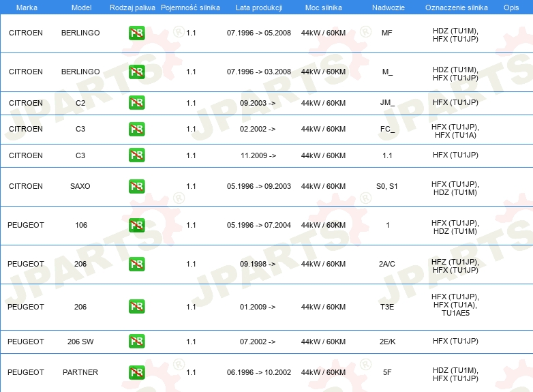The height and width of the screenshot is (392, 533).
Task: Click 44kW / 60KM in the 206 SW row
Action: pyautogui.click(x=323, y=342)
